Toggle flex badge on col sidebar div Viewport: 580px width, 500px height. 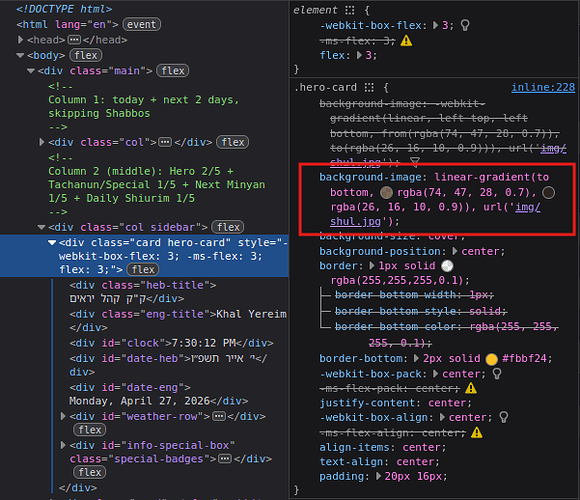(x=228, y=227)
